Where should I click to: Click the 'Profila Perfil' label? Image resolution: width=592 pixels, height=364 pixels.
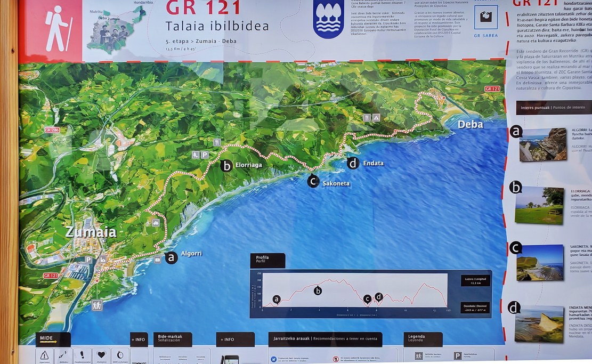point(267,261)
